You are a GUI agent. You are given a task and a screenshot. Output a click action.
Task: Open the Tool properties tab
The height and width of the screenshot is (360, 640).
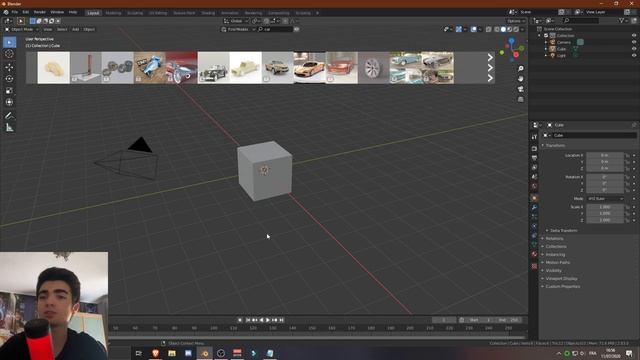tap(534, 137)
